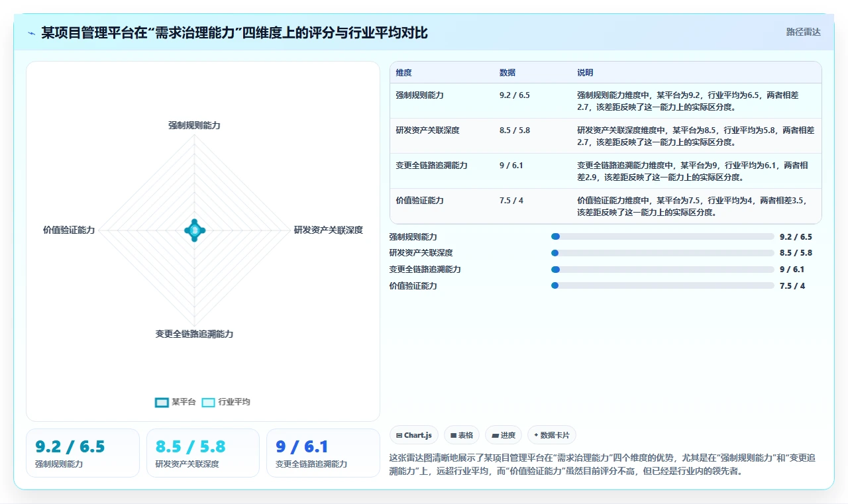Screen dimensions: 848x504
Task: Click the 说明 column header
Action: [x=585, y=73]
